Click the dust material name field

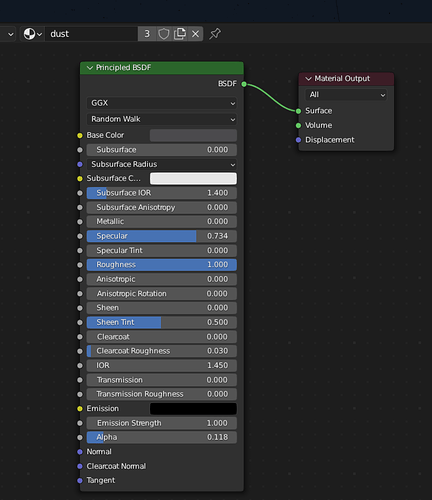91,34
